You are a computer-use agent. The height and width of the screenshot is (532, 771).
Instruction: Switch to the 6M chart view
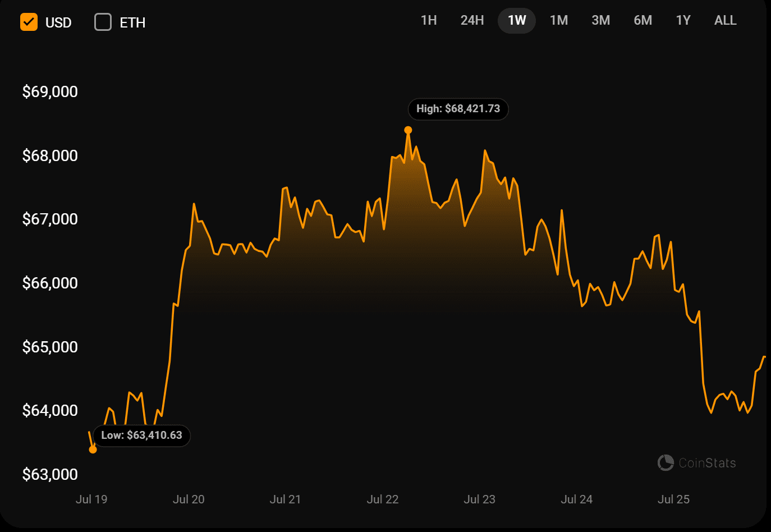tap(642, 21)
